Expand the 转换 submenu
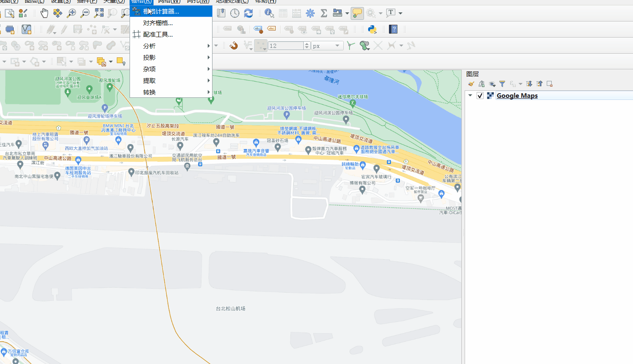 tap(171, 92)
